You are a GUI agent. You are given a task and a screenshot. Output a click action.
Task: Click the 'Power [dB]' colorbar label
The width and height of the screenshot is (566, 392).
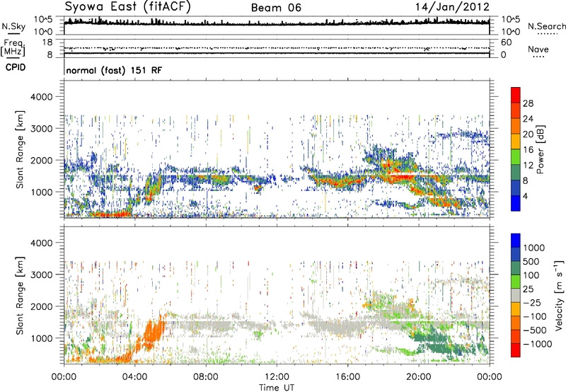coord(540,149)
